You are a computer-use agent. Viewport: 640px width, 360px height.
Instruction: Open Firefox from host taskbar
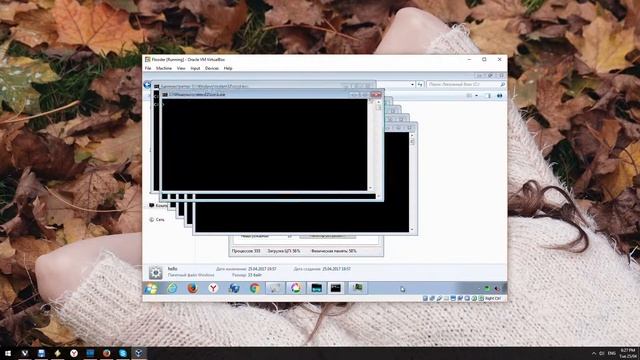click(x=107, y=353)
